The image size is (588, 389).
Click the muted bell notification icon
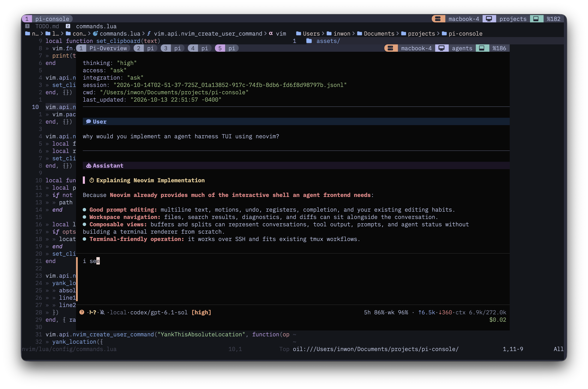(x=102, y=312)
